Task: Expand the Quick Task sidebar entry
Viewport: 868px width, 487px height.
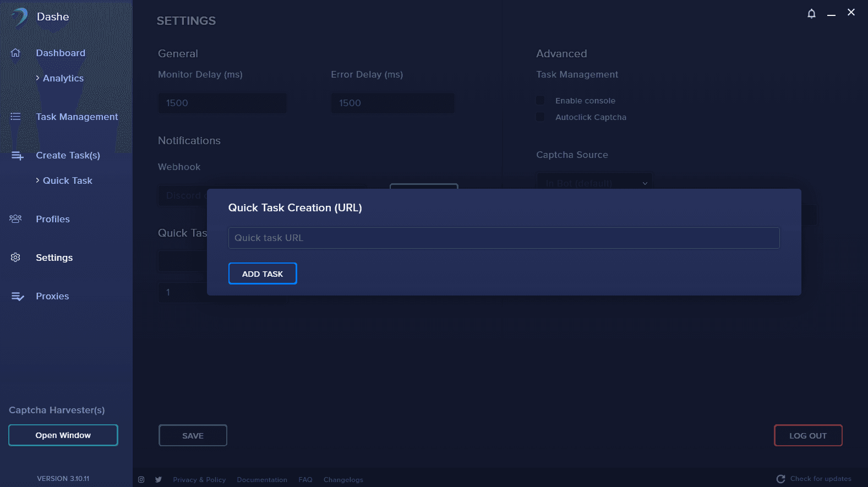Action: 67,180
